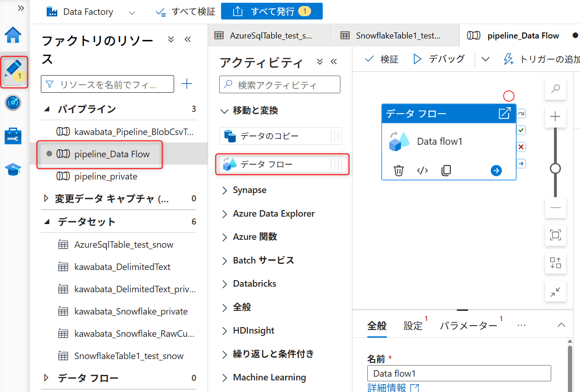
Task: Click すべて検証 validate all button
Action: tap(185, 12)
